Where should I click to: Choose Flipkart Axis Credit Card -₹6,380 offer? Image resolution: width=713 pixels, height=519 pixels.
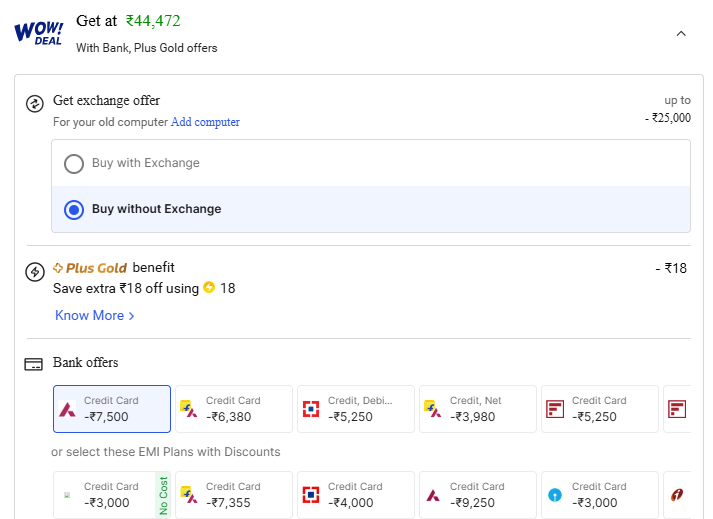point(234,409)
